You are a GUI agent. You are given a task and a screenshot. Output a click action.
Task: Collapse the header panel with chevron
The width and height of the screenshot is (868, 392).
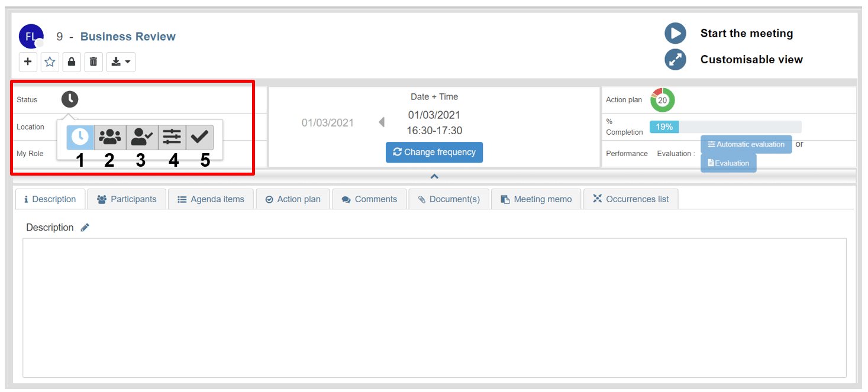434,176
